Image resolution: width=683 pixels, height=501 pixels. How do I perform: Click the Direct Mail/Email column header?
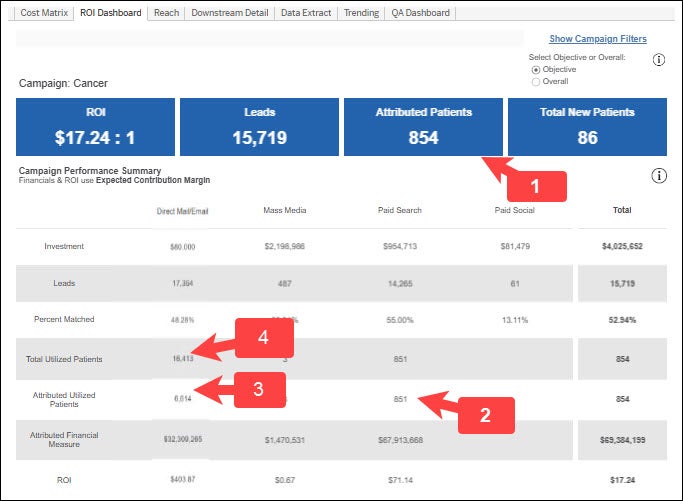point(180,211)
